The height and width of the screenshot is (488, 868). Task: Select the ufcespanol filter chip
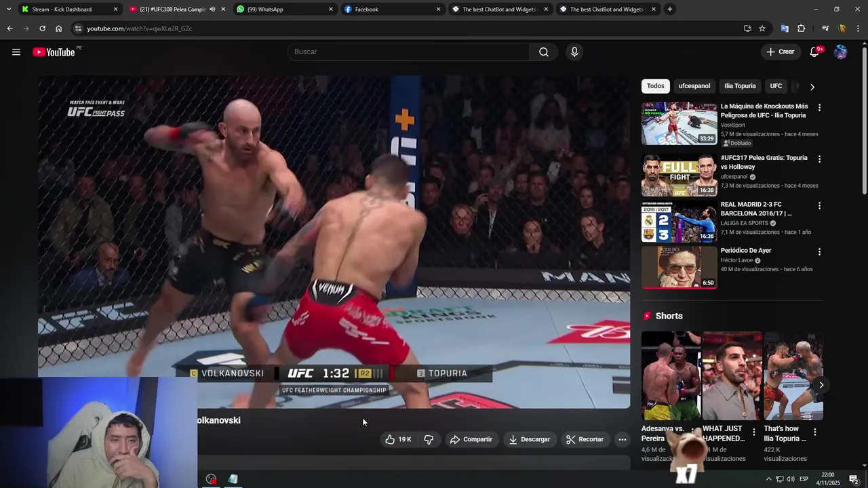pyautogui.click(x=694, y=86)
